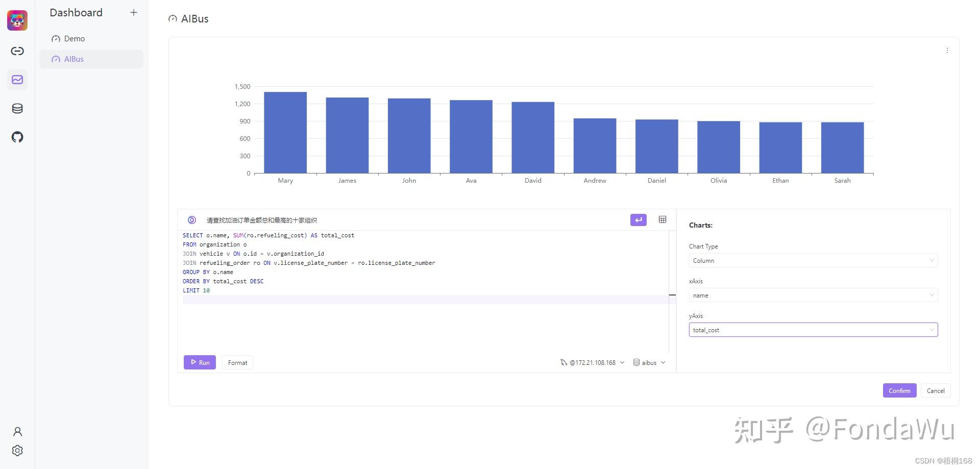
Task: Add a new dashboard with plus icon
Action: 134,12
